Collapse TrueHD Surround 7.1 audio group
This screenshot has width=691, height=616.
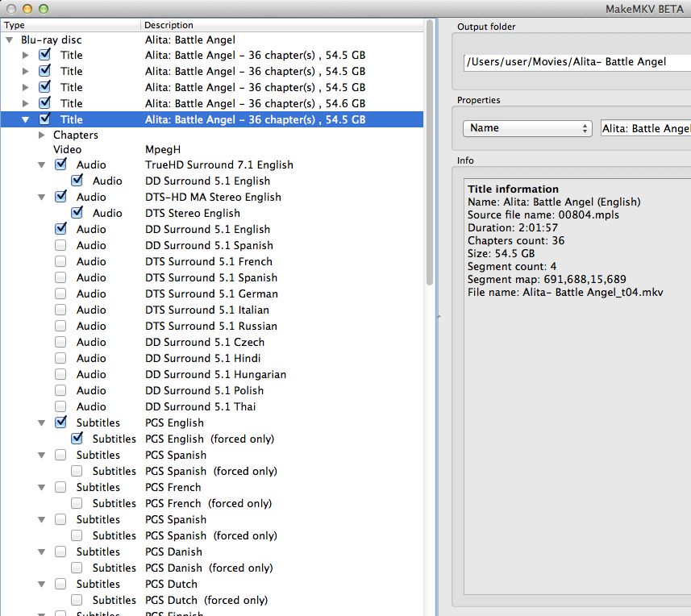click(x=41, y=164)
